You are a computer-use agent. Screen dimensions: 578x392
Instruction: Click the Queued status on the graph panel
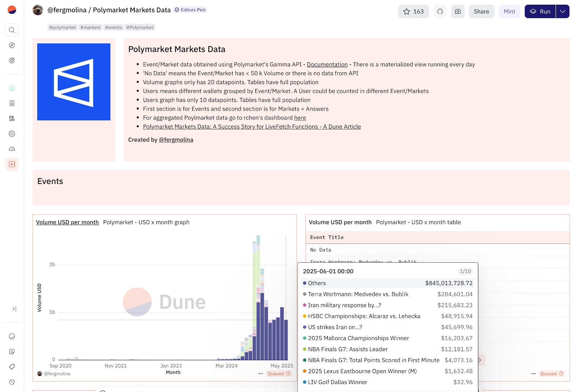(279, 374)
